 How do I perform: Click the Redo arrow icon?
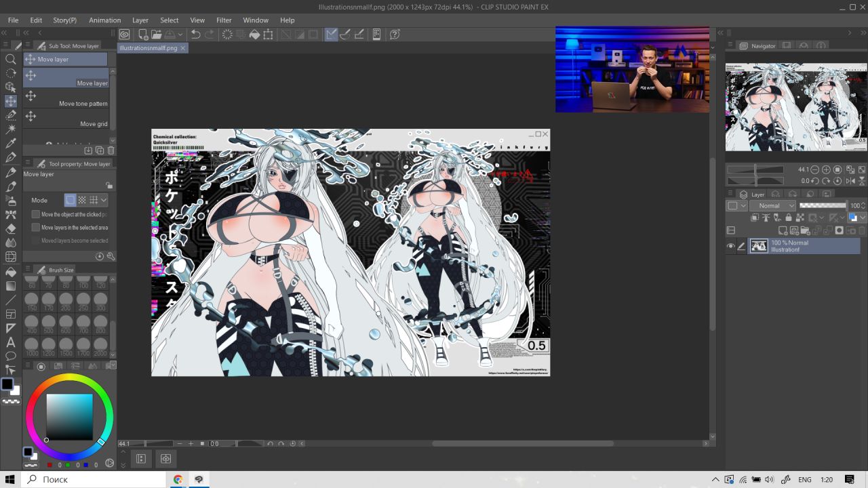coord(210,35)
